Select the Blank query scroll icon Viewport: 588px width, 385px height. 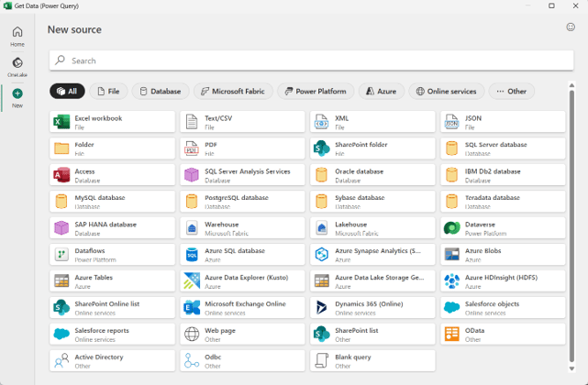(x=322, y=360)
